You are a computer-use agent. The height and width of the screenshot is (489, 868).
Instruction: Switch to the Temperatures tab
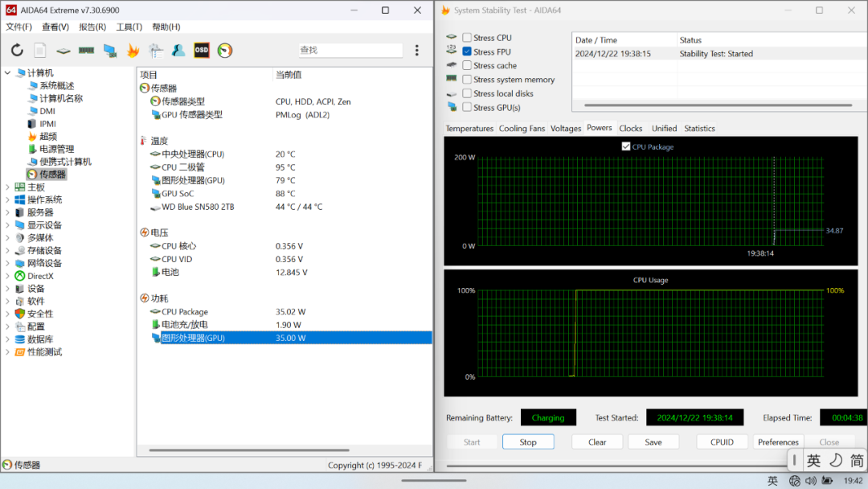point(469,129)
